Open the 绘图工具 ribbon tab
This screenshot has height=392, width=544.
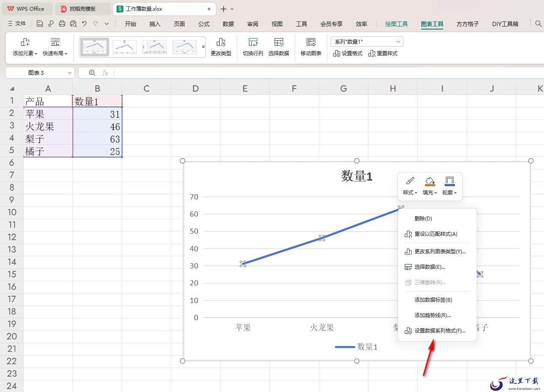click(397, 24)
